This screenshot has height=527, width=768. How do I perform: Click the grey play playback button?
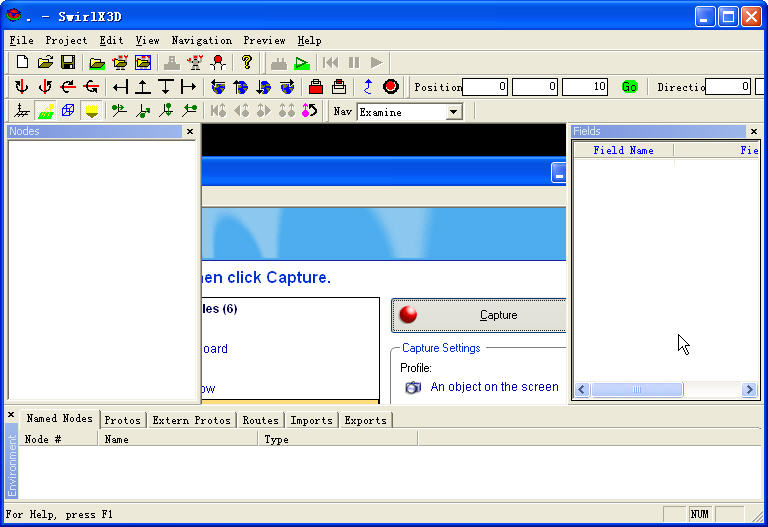(x=377, y=63)
